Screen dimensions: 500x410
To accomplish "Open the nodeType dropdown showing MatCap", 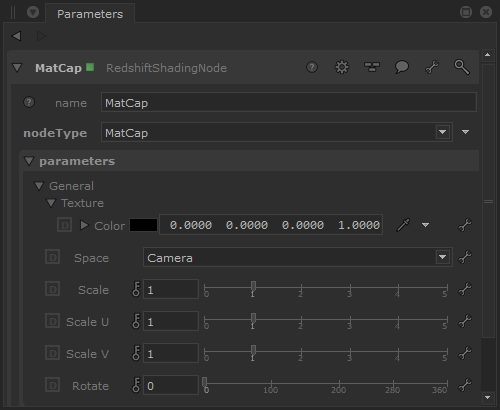I will coord(277,132).
